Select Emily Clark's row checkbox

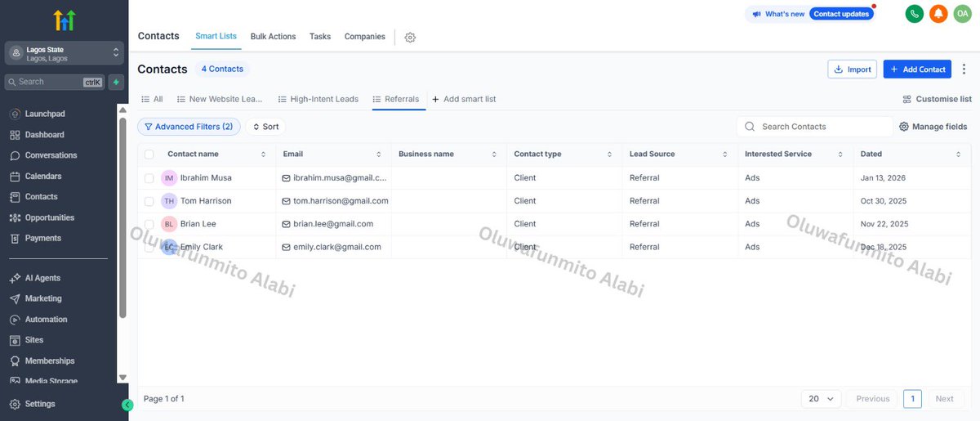click(149, 247)
